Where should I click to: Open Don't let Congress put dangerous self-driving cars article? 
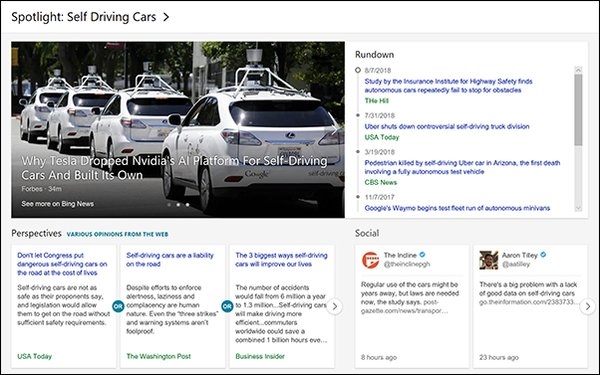(62, 264)
